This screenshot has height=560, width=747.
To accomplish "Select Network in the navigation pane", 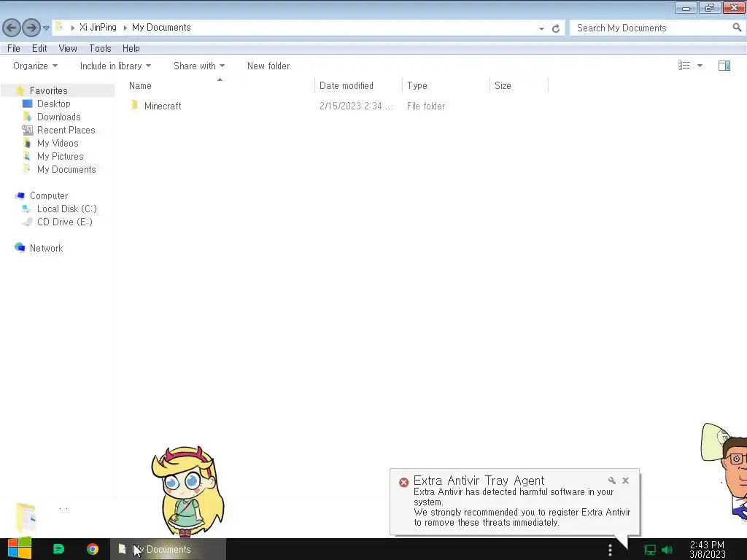I will (x=46, y=248).
